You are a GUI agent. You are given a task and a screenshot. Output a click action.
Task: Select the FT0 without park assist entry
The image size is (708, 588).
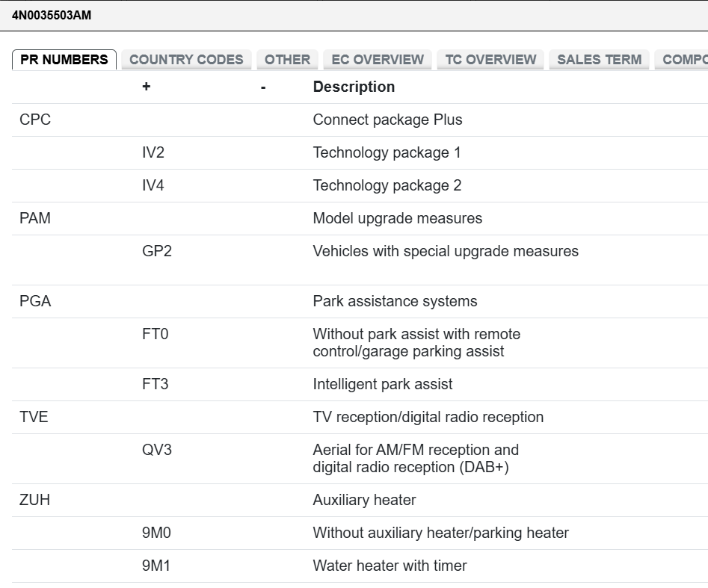click(x=360, y=343)
